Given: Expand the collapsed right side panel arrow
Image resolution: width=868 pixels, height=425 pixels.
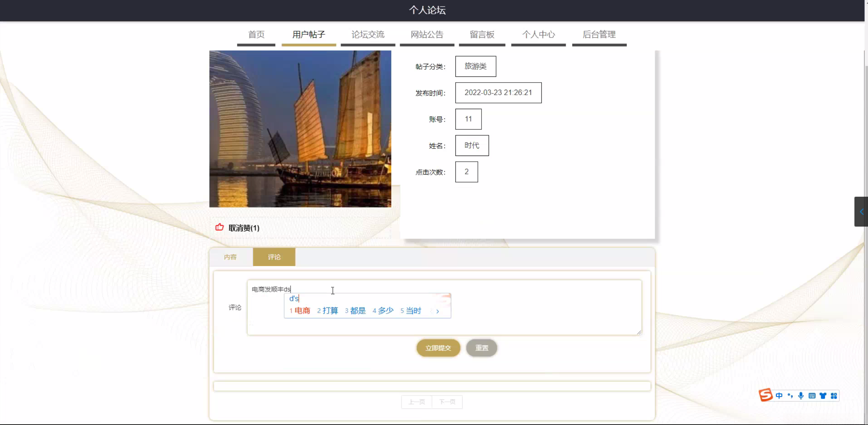Looking at the screenshot, I should click(861, 212).
